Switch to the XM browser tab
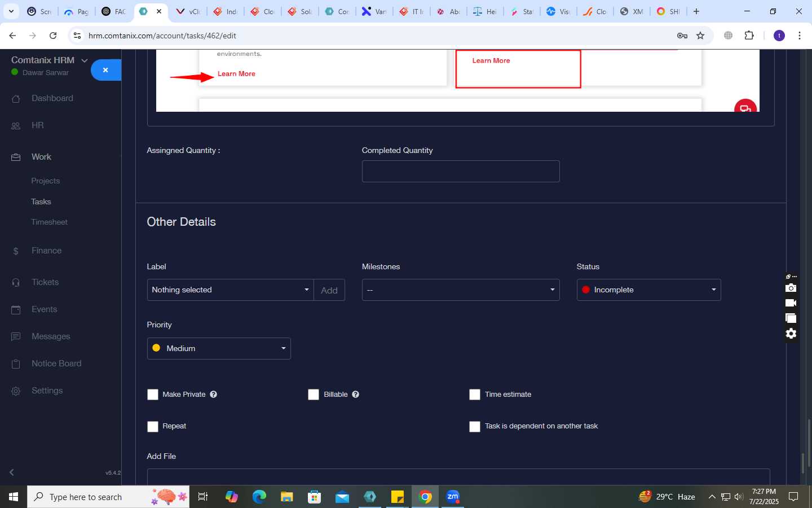 point(632,11)
